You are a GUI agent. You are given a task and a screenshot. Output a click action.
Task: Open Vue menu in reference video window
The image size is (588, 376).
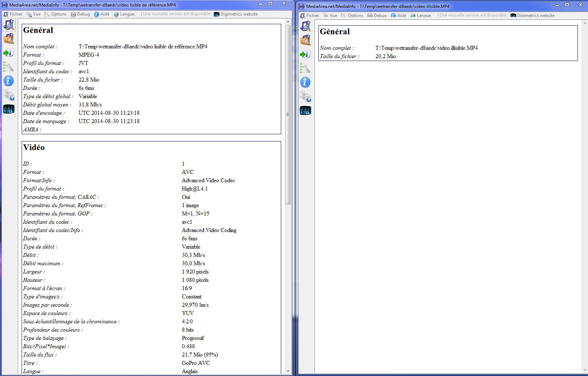tap(33, 14)
